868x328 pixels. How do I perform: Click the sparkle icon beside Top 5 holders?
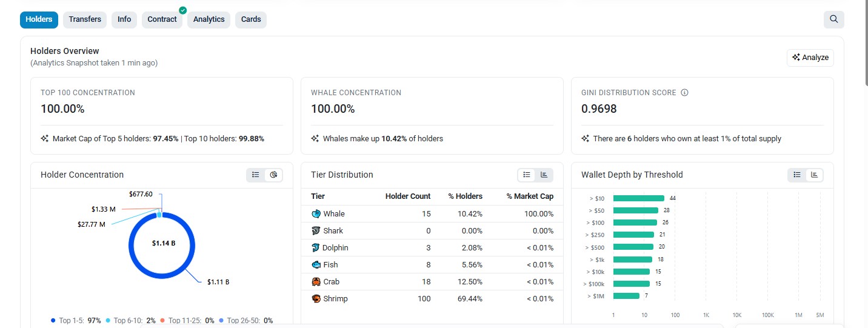44,138
